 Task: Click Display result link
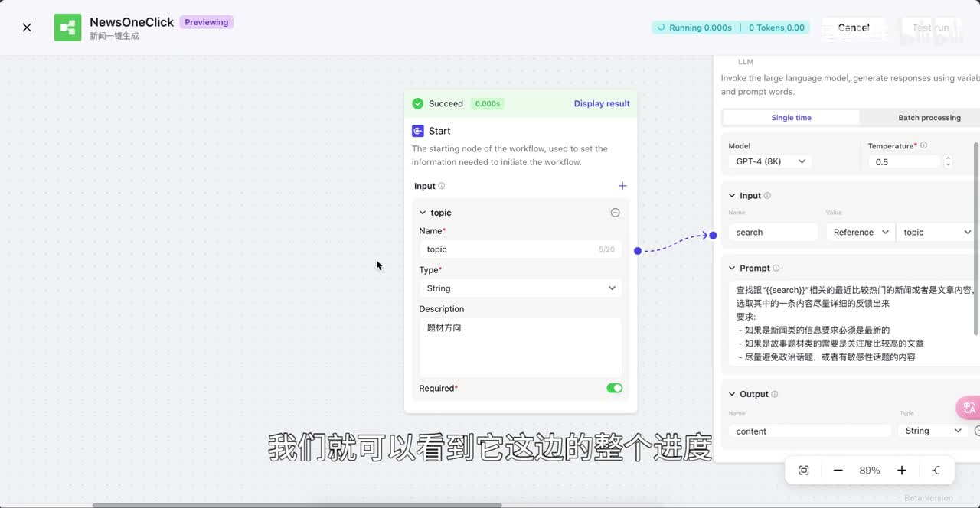[x=602, y=103]
